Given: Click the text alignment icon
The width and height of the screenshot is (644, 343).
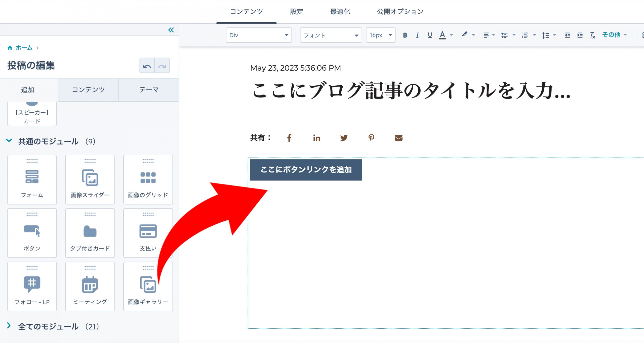Looking at the screenshot, I should [x=486, y=35].
